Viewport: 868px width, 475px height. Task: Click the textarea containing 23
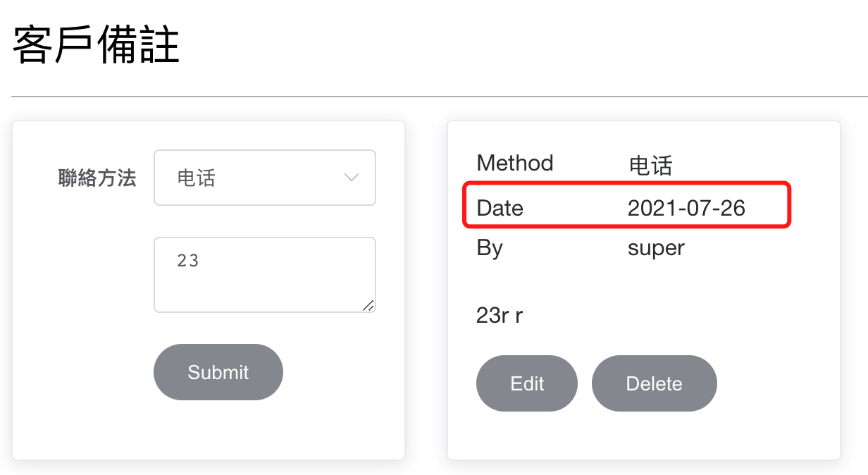click(x=264, y=275)
